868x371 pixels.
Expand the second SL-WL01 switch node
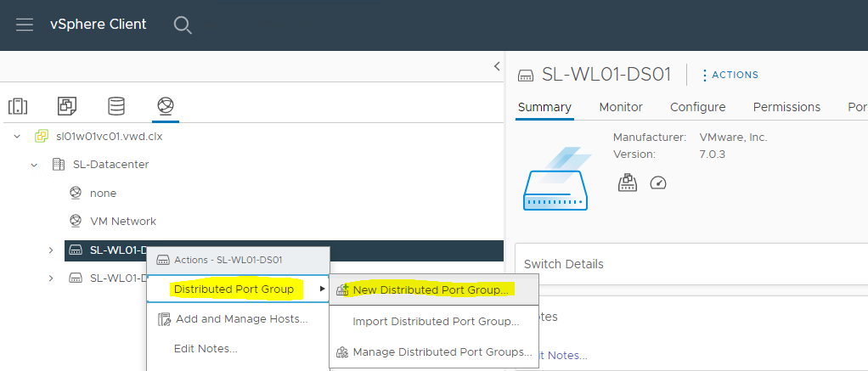point(51,278)
